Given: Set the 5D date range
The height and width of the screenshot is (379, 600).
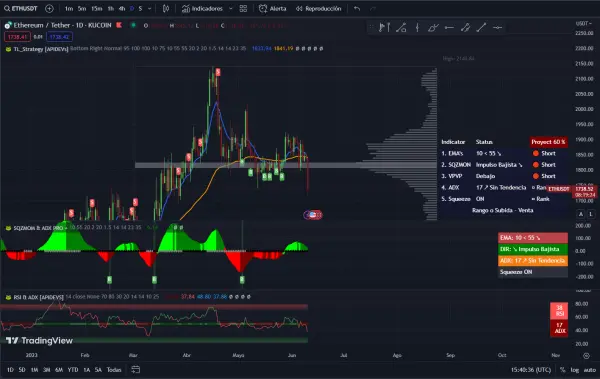Looking at the screenshot, I should (x=22, y=369).
